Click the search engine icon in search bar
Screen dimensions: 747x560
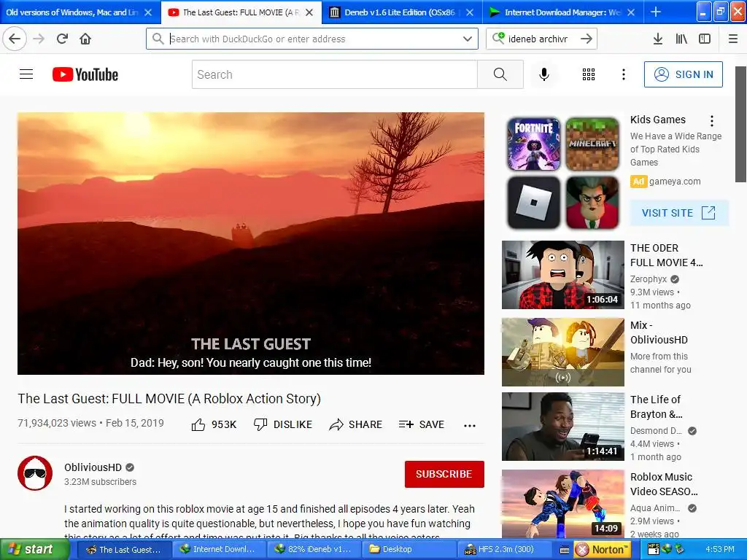point(498,38)
